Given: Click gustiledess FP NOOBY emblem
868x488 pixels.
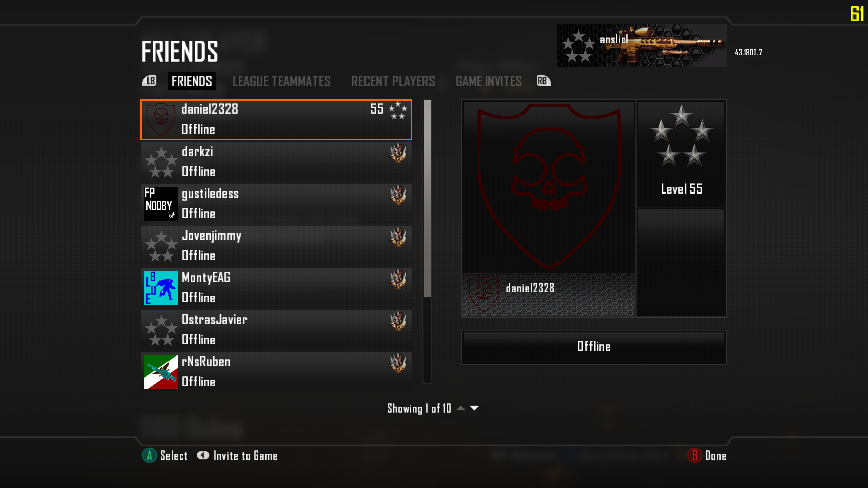Looking at the screenshot, I should point(161,204).
